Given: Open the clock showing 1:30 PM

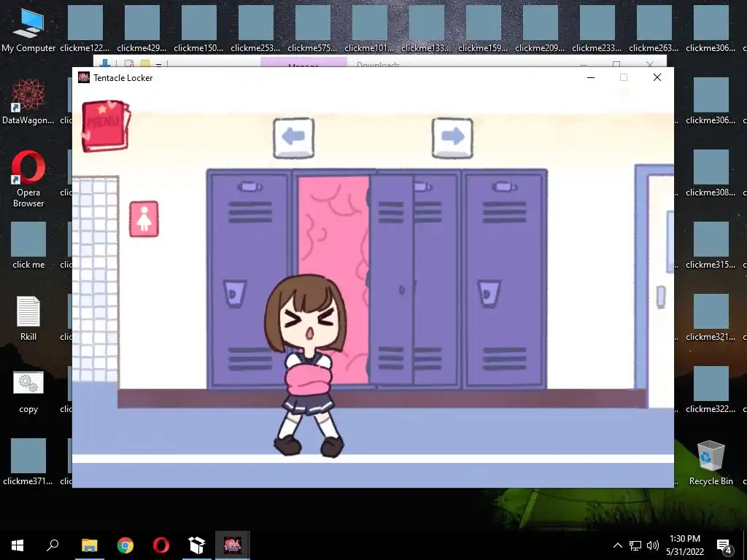Looking at the screenshot, I should tap(684, 545).
